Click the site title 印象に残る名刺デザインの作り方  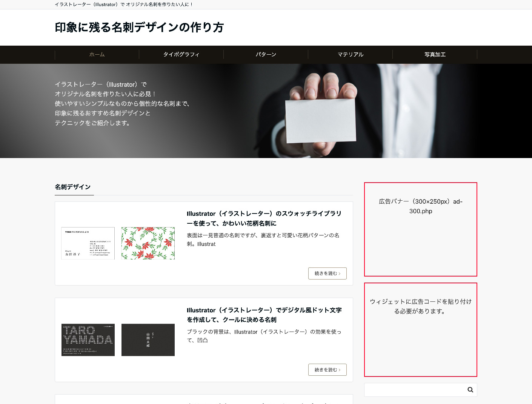click(139, 27)
